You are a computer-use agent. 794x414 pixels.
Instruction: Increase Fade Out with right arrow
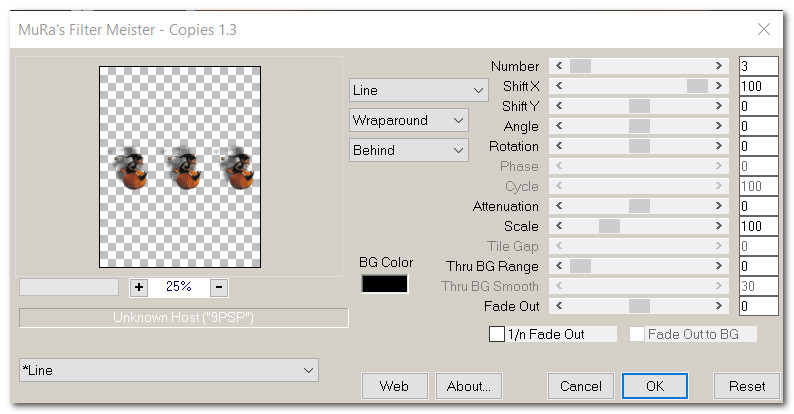719,306
